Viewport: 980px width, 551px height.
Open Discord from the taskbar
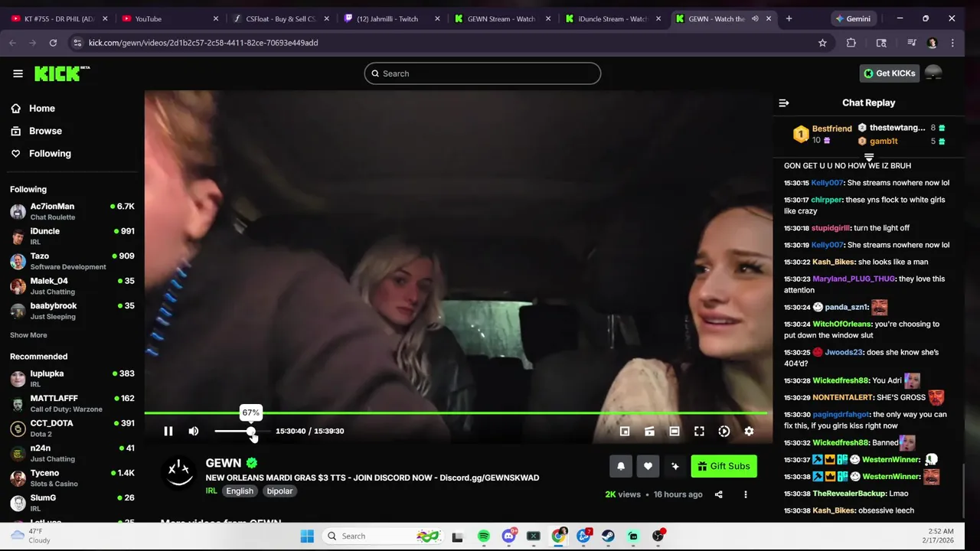tap(509, 536)
